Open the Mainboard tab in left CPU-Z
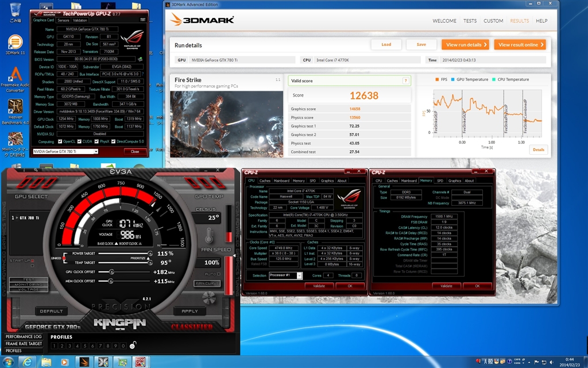This screenshot has width=588, height=368. pos(281,181)
